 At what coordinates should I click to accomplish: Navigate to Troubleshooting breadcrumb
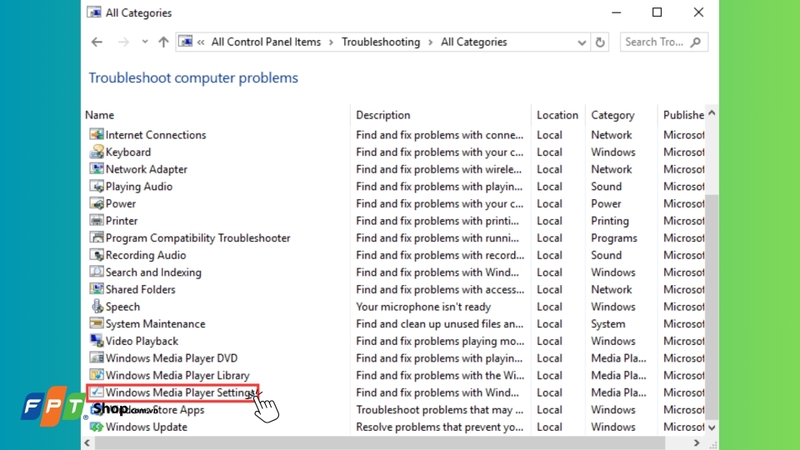[x=381, y=42]
